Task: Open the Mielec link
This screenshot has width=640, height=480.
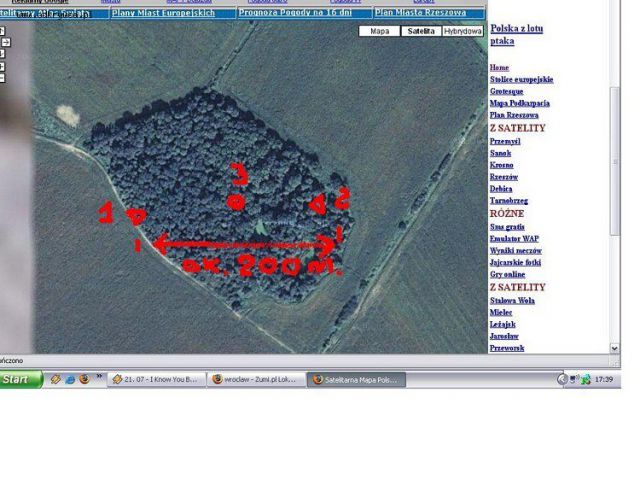Action: [501, 312]
